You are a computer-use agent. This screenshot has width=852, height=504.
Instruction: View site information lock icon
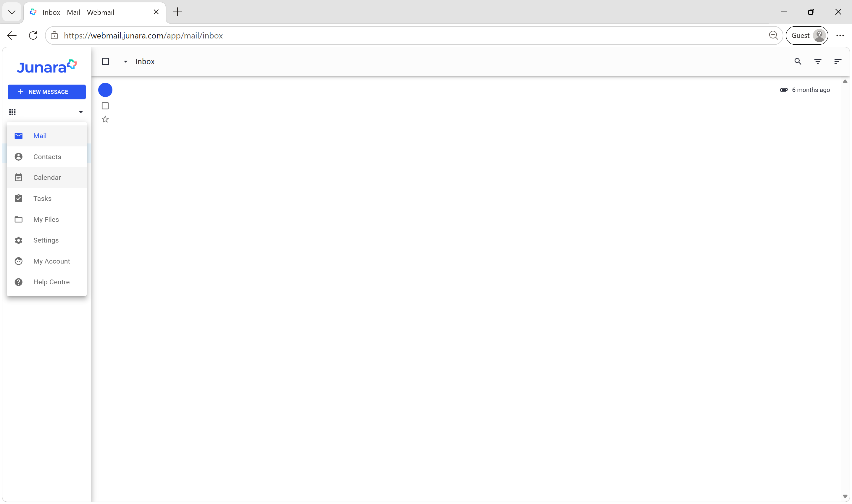click(54, 35)
